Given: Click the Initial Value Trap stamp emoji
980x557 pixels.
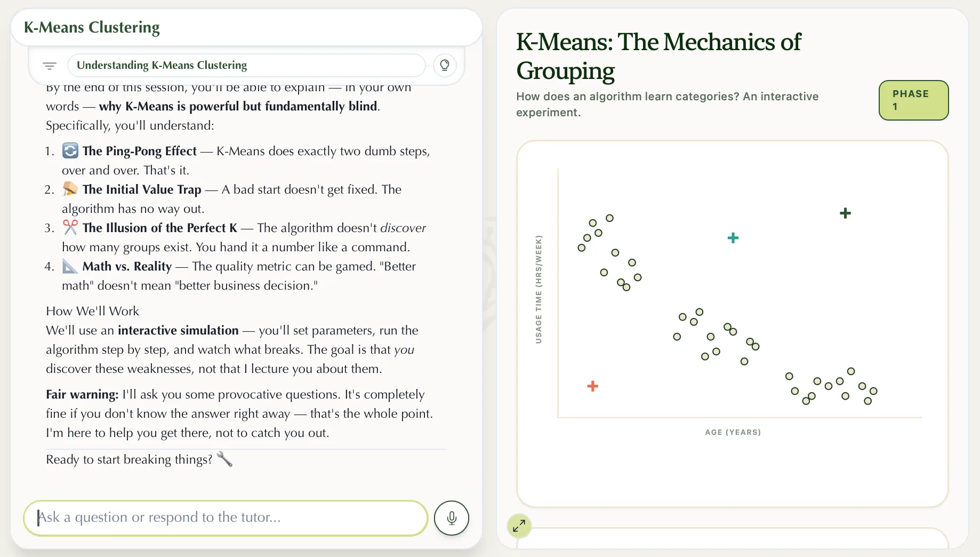Looking at the screenshot, I should (70, 189).
